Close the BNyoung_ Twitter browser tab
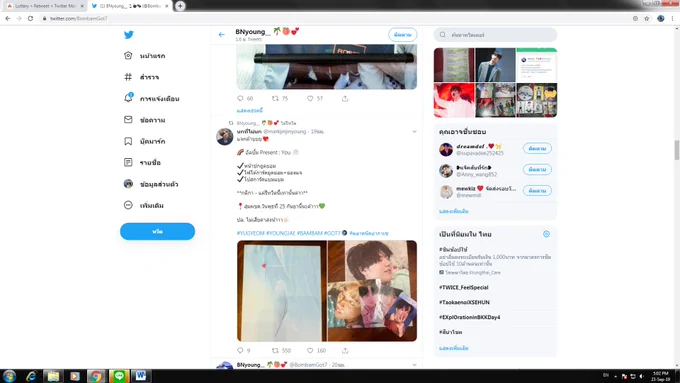Viewport: 680px width, 383px height. [167, 6]
